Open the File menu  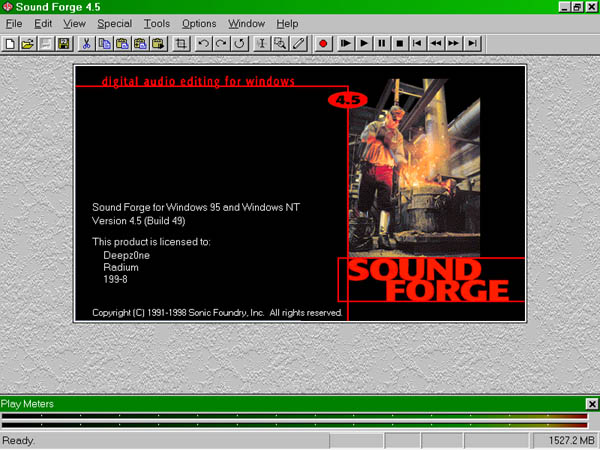tap(14, 24)
